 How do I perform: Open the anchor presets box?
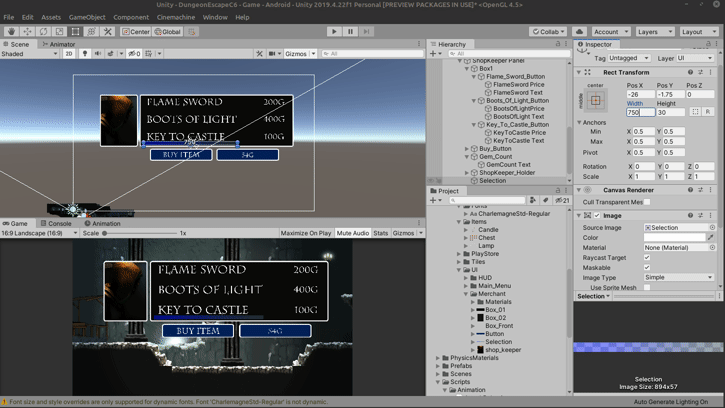point(596,100)
